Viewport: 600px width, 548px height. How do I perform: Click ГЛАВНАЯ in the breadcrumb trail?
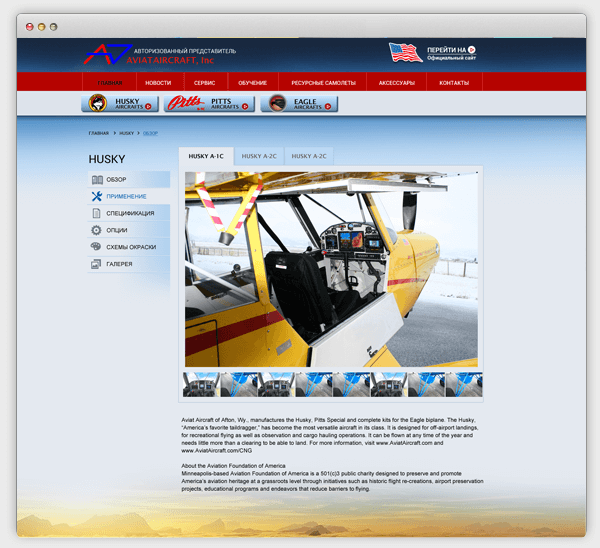coord(99,133)
